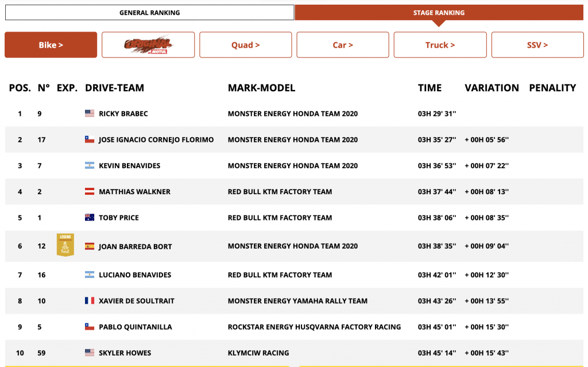This screenshot has width=588, height=367.
Task: Show SSV category rankings
Action: 537,45
